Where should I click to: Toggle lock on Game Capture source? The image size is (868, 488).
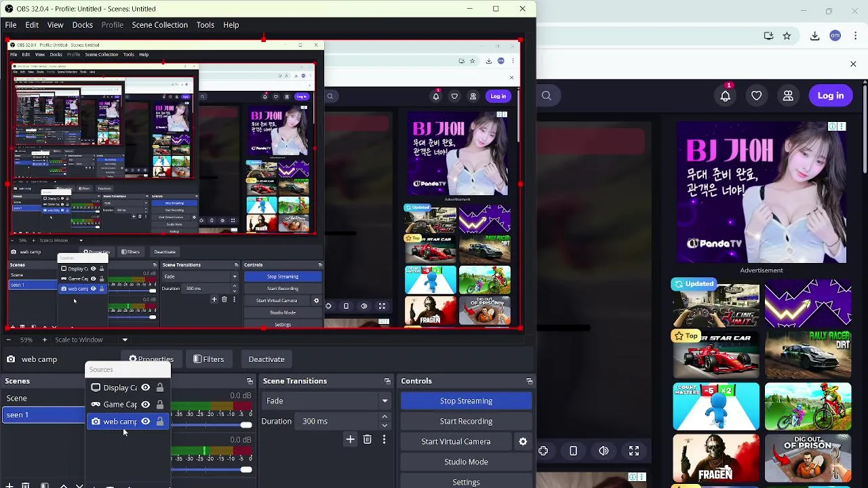click(x=160, y=405)
